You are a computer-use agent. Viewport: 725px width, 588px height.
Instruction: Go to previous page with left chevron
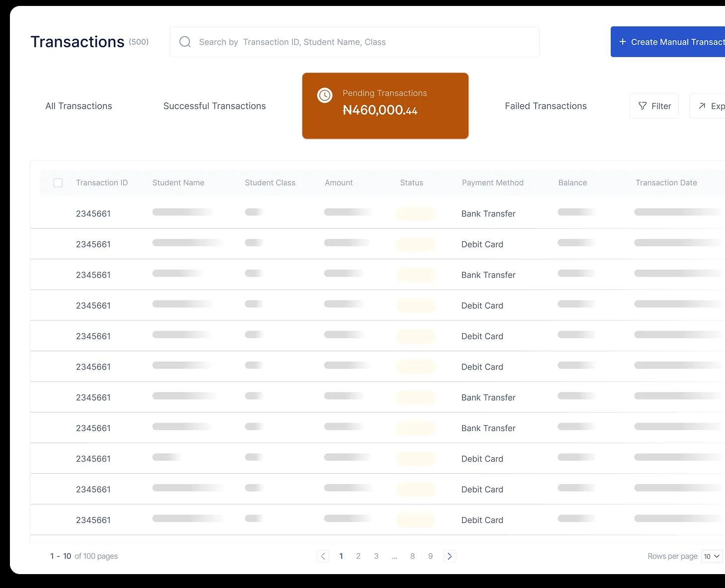tap(323, 556)
